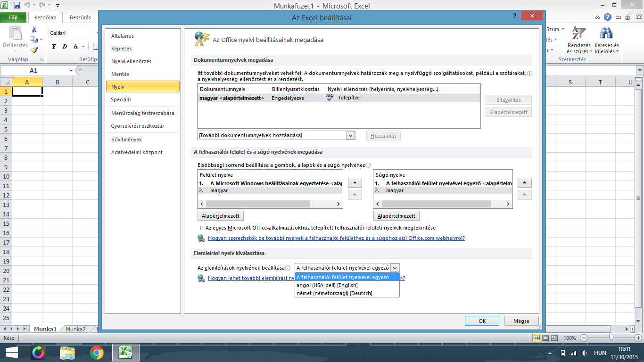Click Alapértelmezett under Felület nyelve list
The width and height of the screenshot is (644, 362).
[221, 216]
